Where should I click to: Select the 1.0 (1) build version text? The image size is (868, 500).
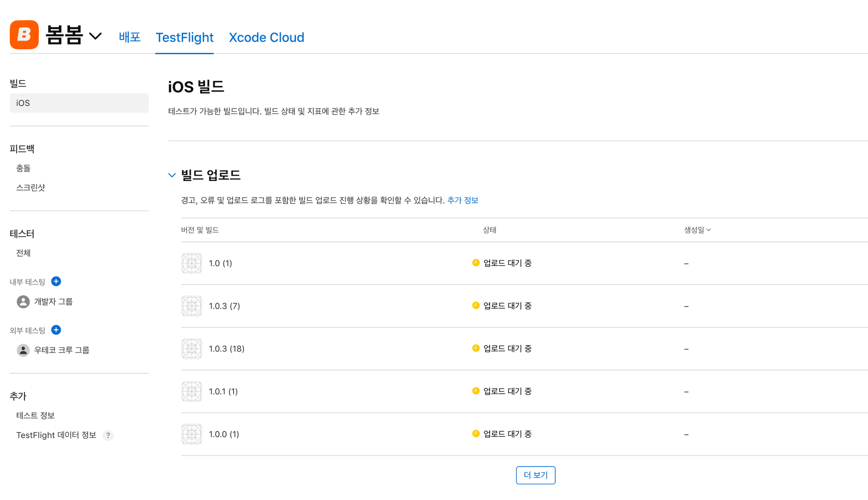click(220, 263)
